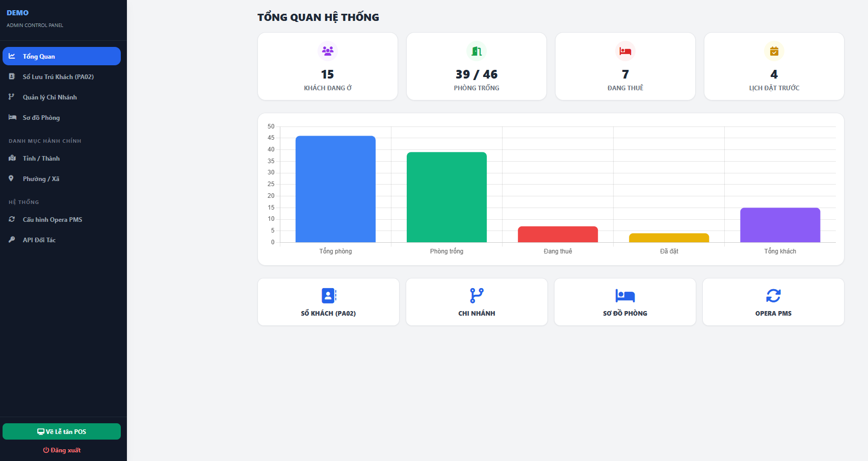Click the yellow Đã đặt chart bar
868x461 pixels.
click(669, 238)
